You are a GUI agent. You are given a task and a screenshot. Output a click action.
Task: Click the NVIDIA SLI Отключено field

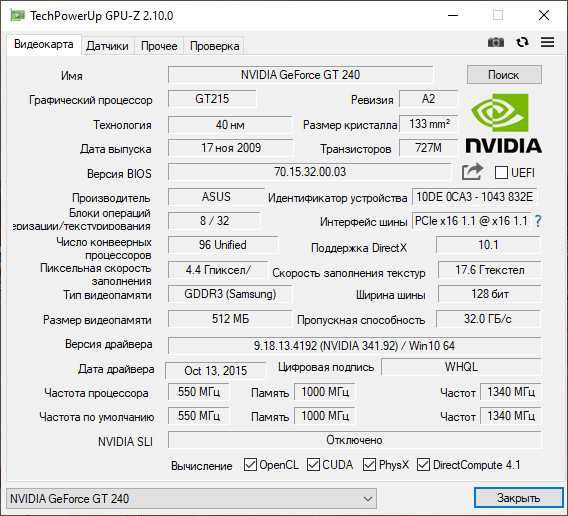click(354, 440)
